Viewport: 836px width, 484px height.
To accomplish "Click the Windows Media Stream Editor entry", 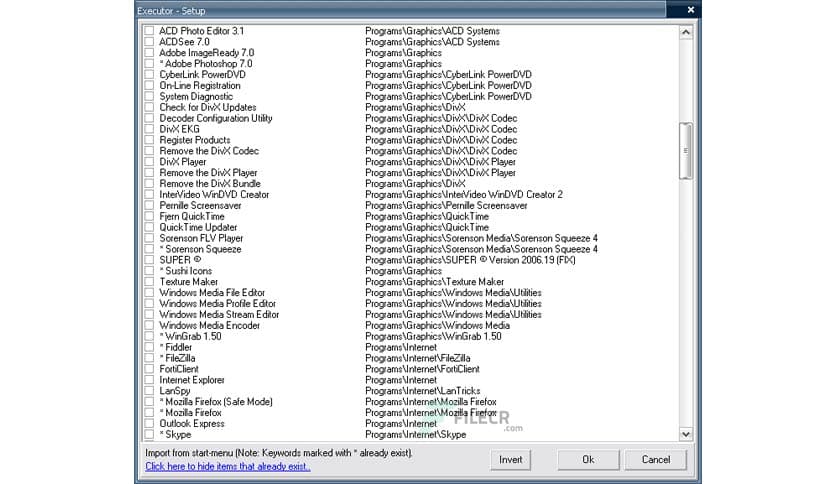I will click(x=219, y=314).
